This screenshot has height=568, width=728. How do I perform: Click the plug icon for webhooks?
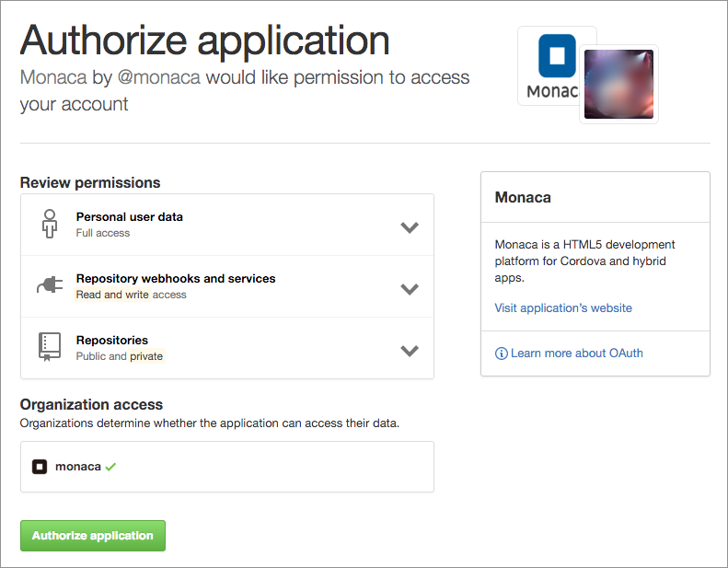pos(50,284)
